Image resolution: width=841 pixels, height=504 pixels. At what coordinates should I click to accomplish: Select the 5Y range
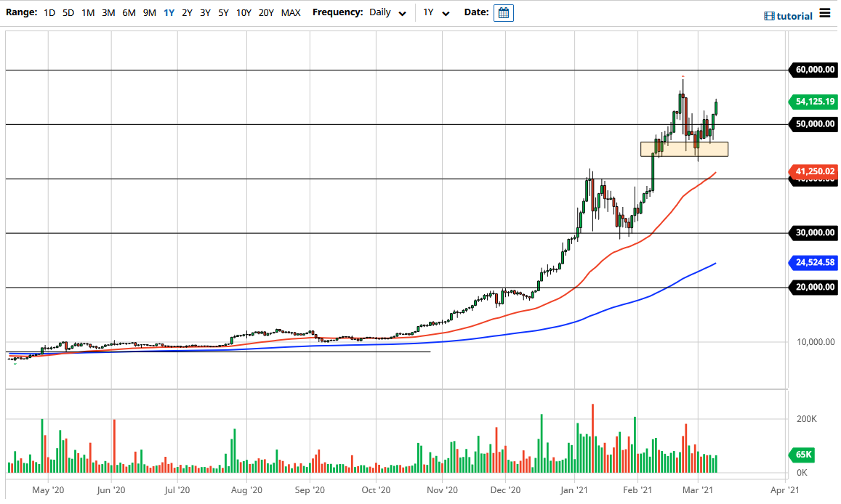(222, 12)
